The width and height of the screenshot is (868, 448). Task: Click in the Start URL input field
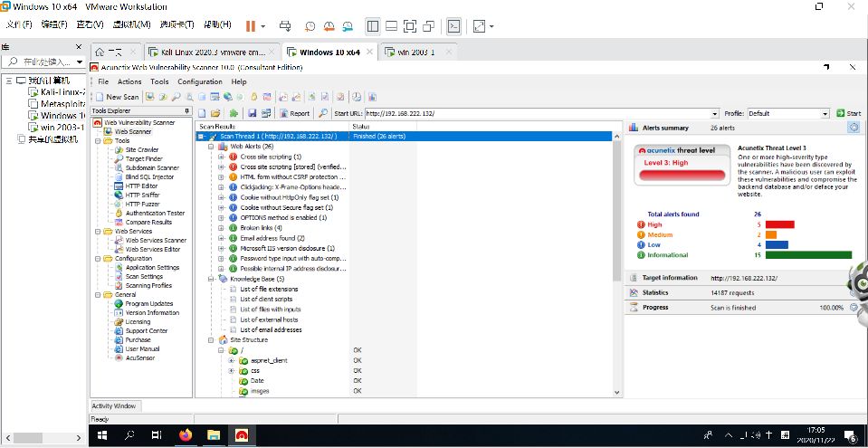pyautogui.click(x=537, y=113)
